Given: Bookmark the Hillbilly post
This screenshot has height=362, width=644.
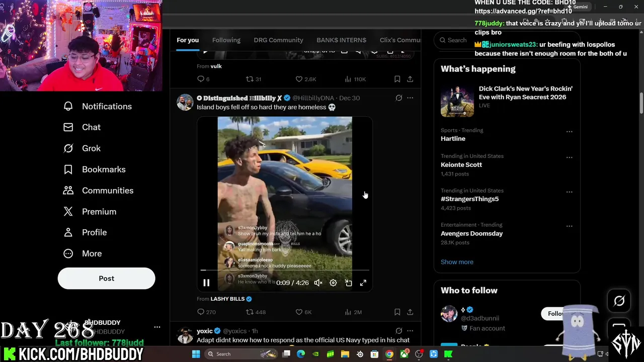Looking at the screenshot, I should point(397,312).
